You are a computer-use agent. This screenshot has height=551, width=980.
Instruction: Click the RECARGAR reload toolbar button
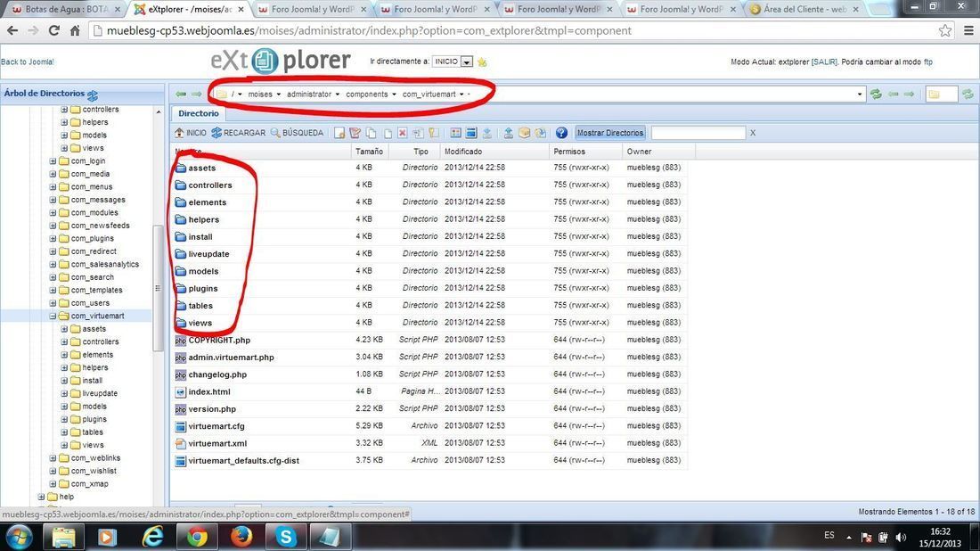(x=238, y=133)
